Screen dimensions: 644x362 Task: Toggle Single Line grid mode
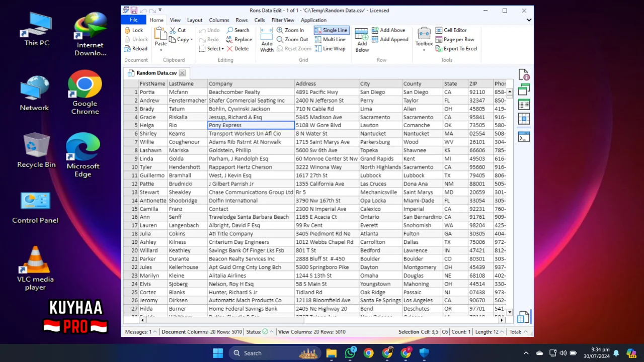331,30
